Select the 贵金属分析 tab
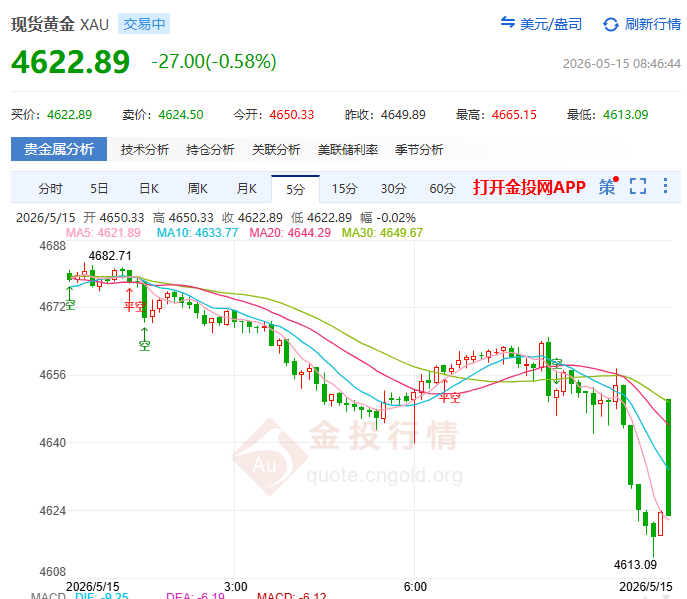Image resolution: width=687 pixels, height=599 pixels. click(59, 149)
